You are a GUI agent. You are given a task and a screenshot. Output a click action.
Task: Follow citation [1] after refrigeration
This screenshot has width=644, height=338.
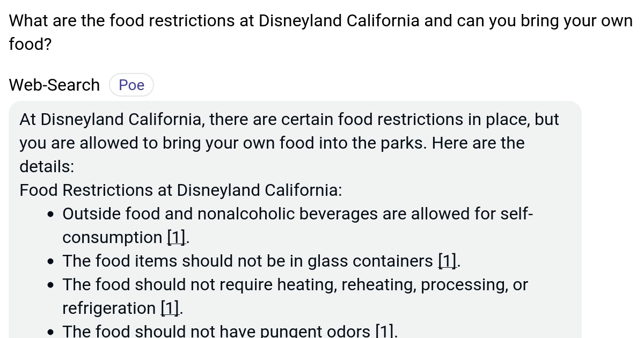pyautogui.click(x=170, y=308)
